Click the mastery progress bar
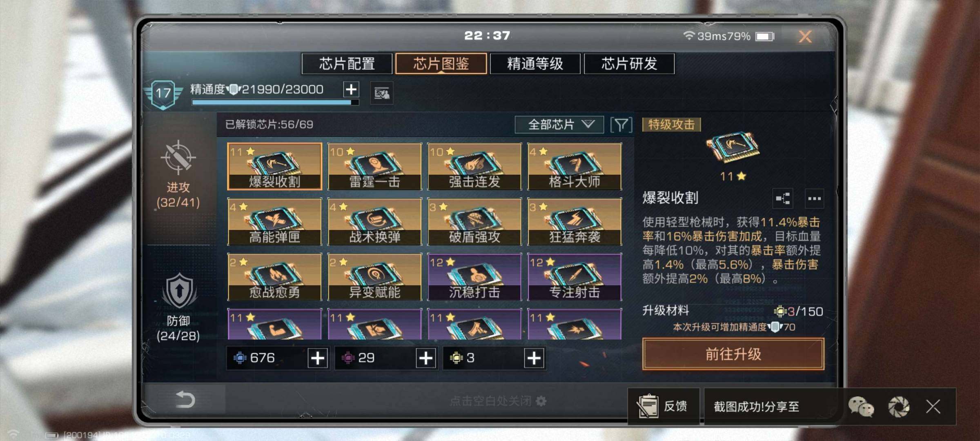The width and height of the screenshot is (980, 441). [275, 102]
